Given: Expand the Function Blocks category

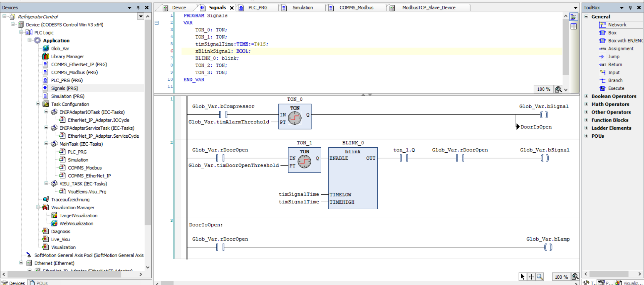Looking at the screenshot, I should point(586,120).
